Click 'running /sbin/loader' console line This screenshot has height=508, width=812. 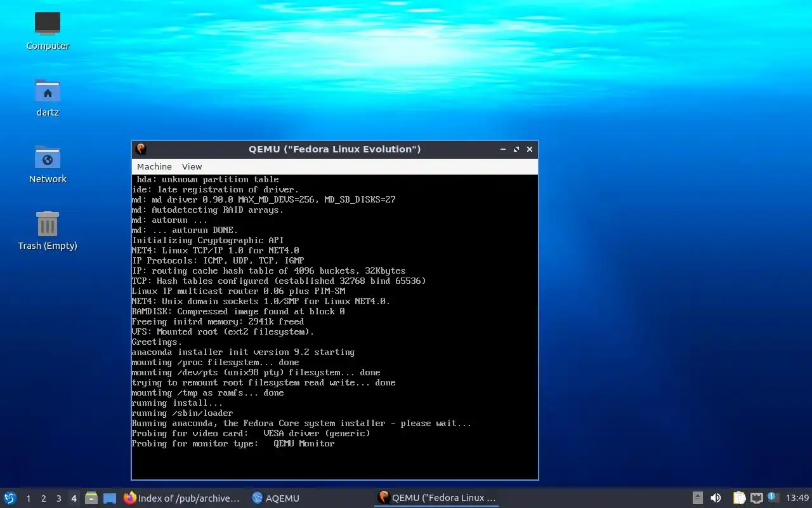(182, 413)
